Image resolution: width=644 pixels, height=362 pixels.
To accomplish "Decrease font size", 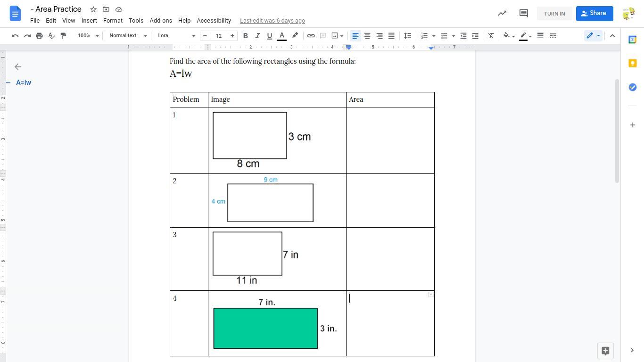I will 205,36.
